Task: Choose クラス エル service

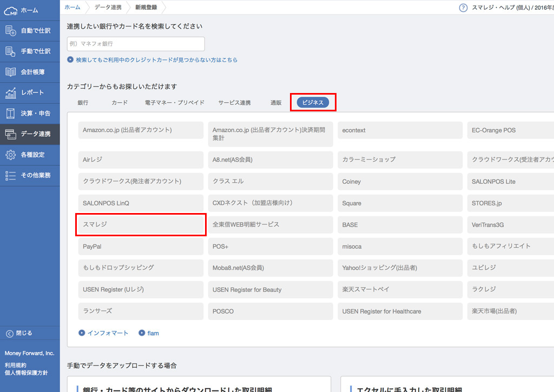Action: tap(271, 182)
